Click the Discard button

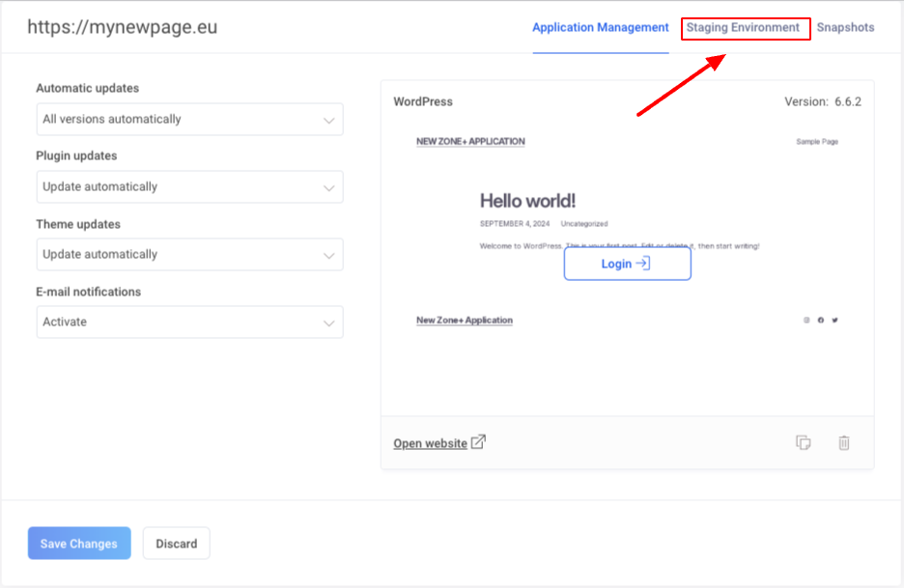point(176,544)
